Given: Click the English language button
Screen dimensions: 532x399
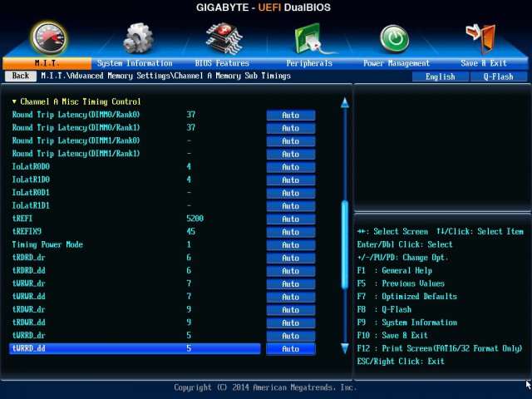Looking at the screenshot, I should [441, 76].
